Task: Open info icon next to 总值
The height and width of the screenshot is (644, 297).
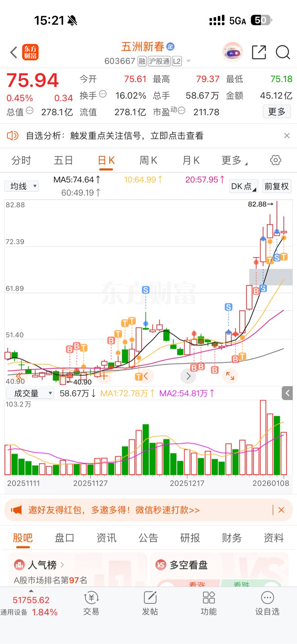Action: click(29, 111)
